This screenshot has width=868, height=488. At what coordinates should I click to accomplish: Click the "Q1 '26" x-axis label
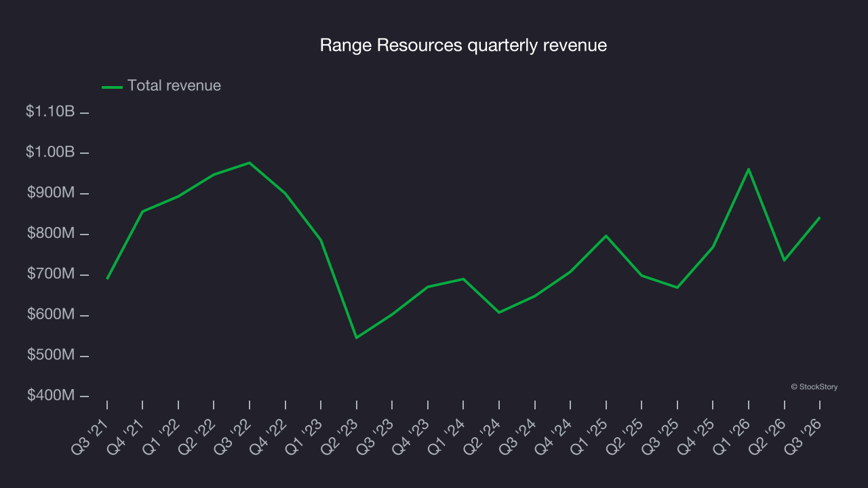[x=732, y=437]
